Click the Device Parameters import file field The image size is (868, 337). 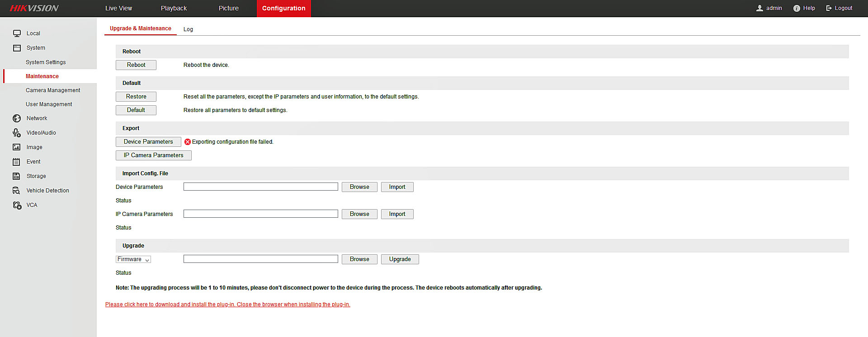tap(260, 187)
